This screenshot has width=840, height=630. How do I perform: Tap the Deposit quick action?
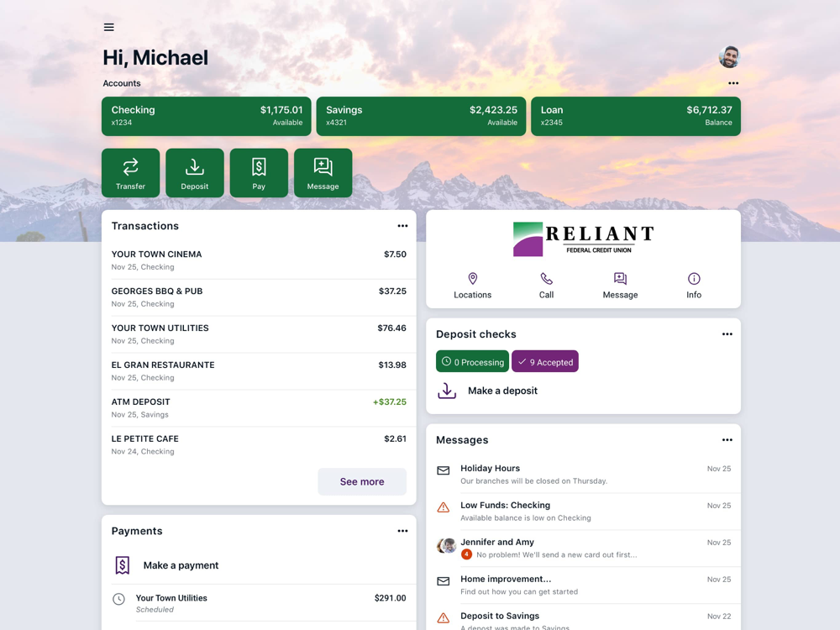195,173
